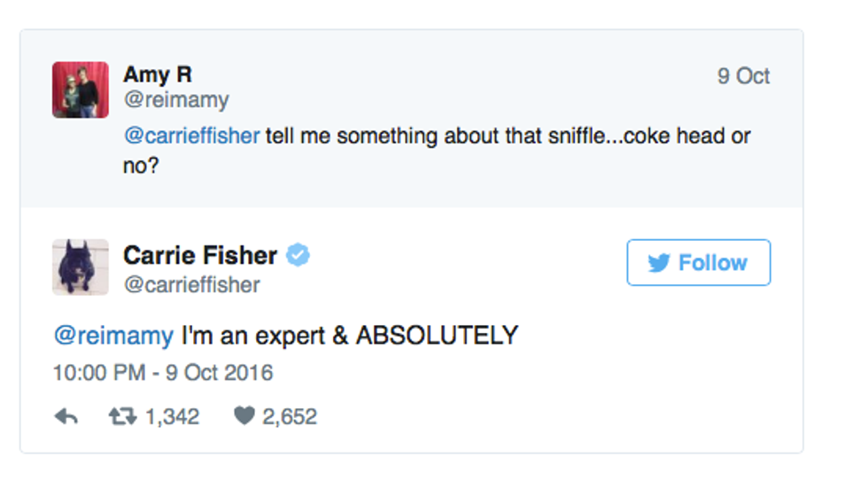View the 1,342 retweets count
Viewport: 868px width, 480px height.
click(172, 416)
